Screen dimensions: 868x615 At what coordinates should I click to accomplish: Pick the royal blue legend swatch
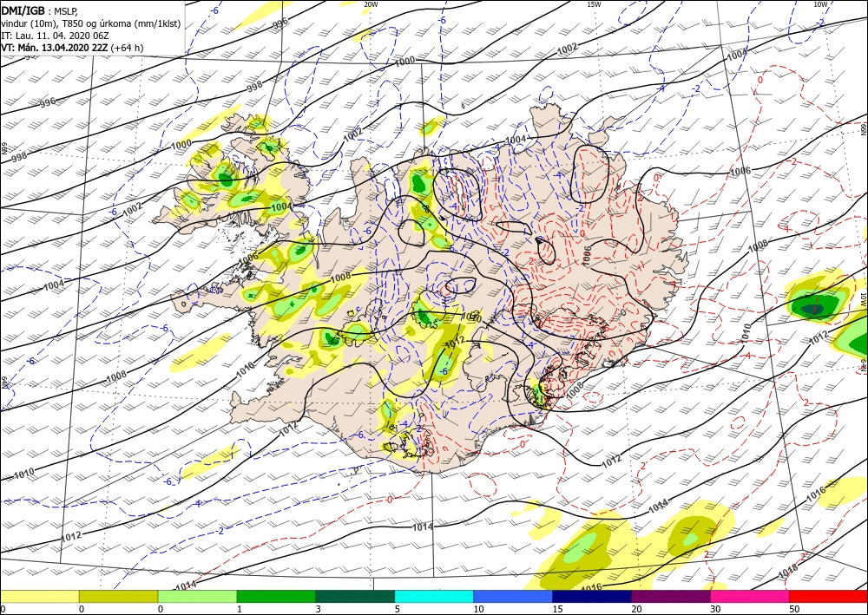pos(513,596)
